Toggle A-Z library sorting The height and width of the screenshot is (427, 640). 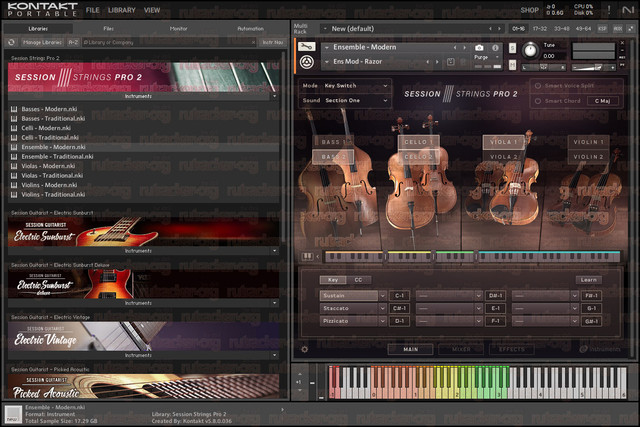tap(73, 42)
